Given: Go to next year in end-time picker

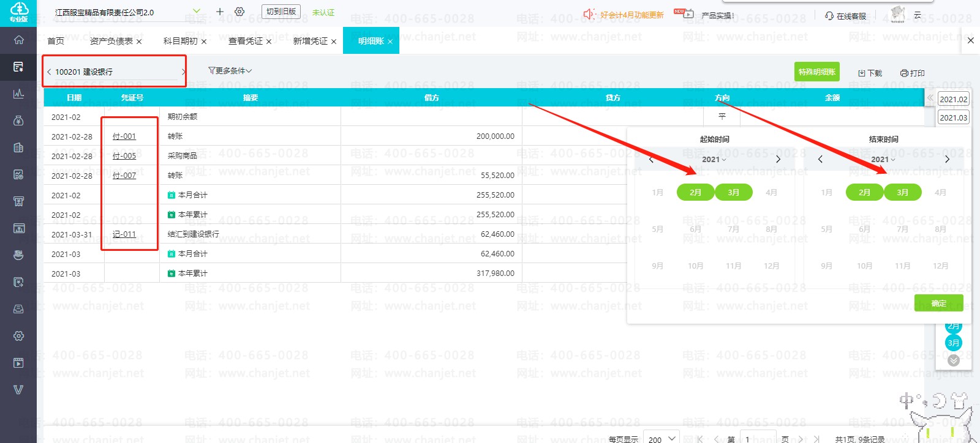Looking at the screenshot, I should (948, 159).
